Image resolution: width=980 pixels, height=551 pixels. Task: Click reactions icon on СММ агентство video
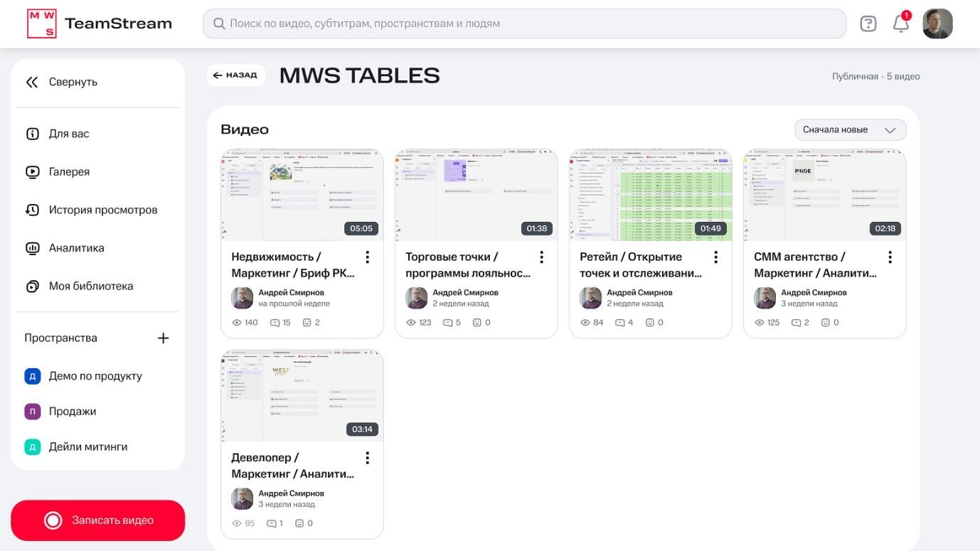pyautogui.click(x=825, y=323)
